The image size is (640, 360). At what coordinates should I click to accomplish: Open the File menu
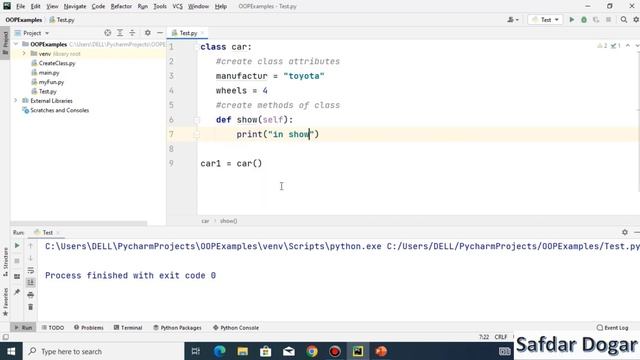tap(20, 6)
